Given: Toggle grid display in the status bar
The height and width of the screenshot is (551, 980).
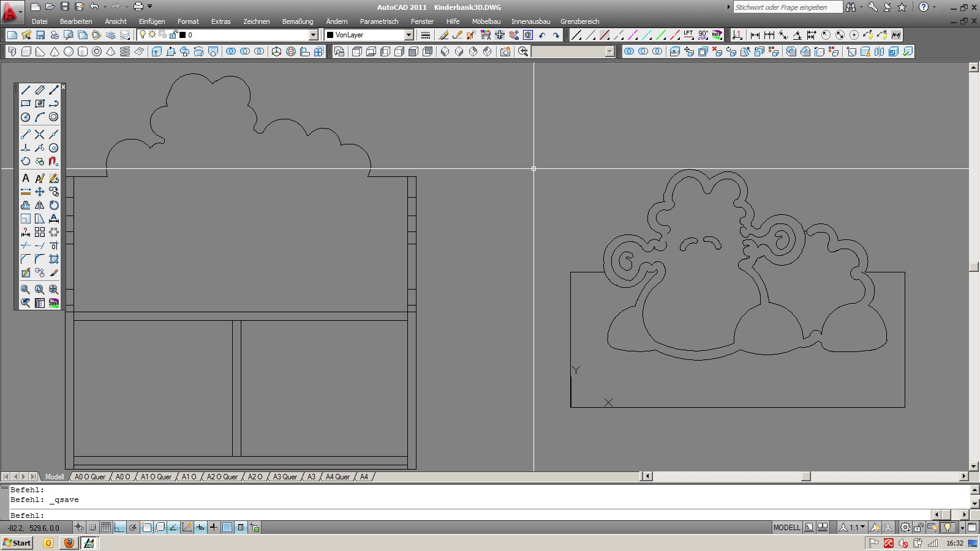Looking at the screenshot, I should coord(106,527).
